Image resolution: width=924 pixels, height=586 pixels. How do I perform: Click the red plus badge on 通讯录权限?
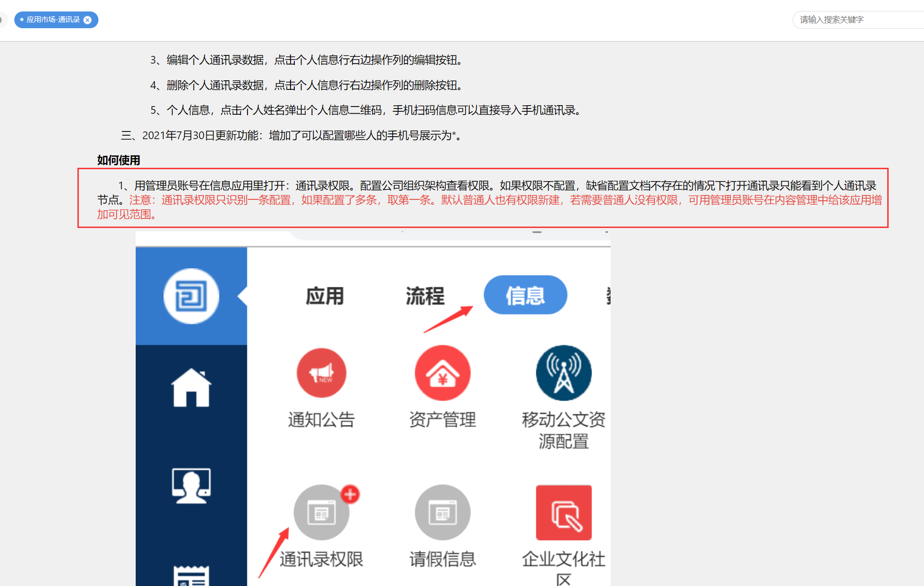[x=350, y=494]
